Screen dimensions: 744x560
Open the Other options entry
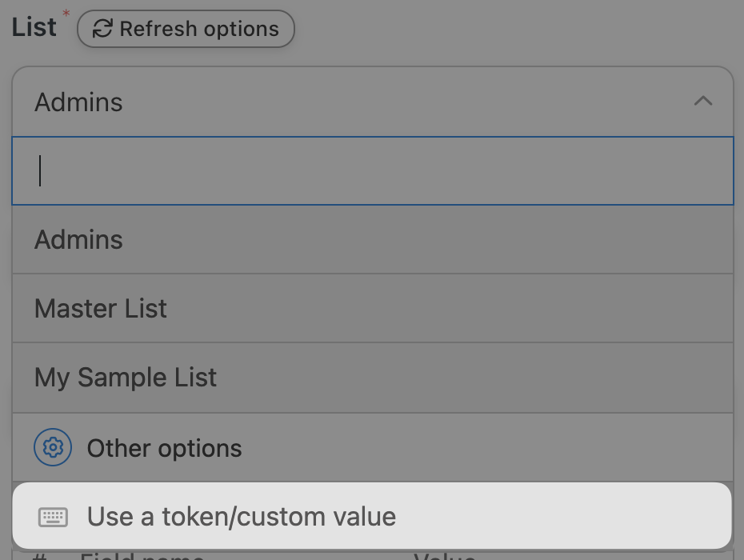(164, 448)
